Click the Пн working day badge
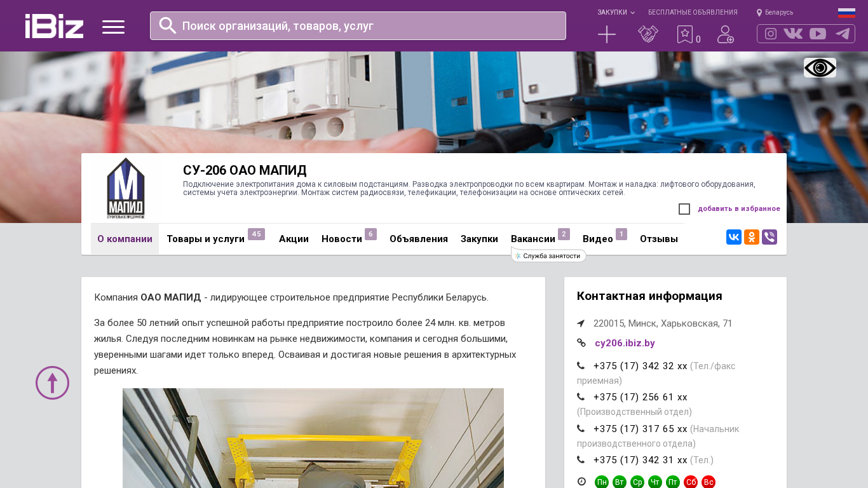Viewport: 868px width, 488px height. [x=602, y=482]
